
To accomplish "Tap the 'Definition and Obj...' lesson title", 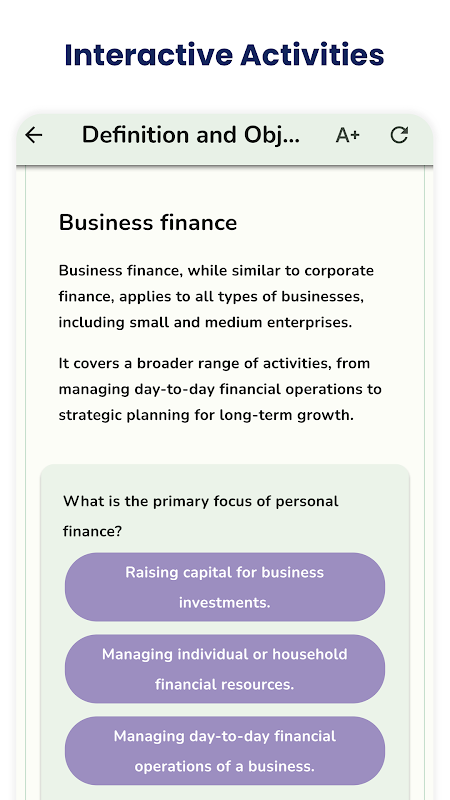I will pyautogui.click(x=191, y=135).
